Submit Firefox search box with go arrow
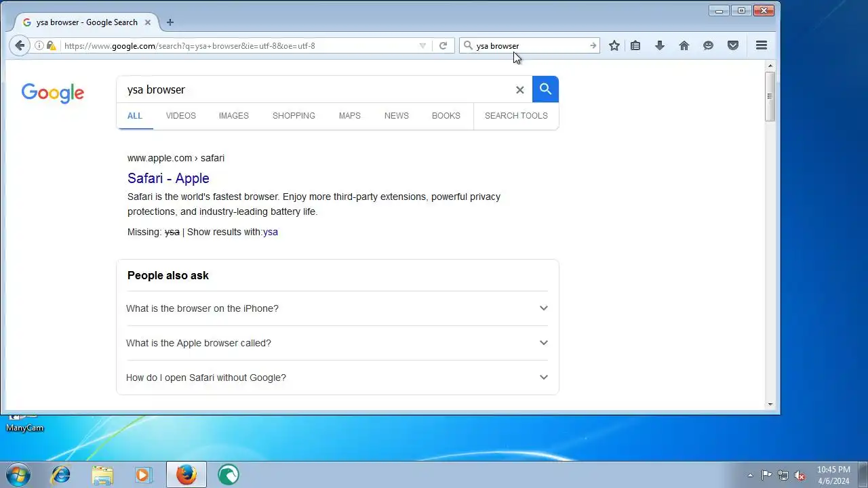The image size is (868, 488). tap(593, 45)
